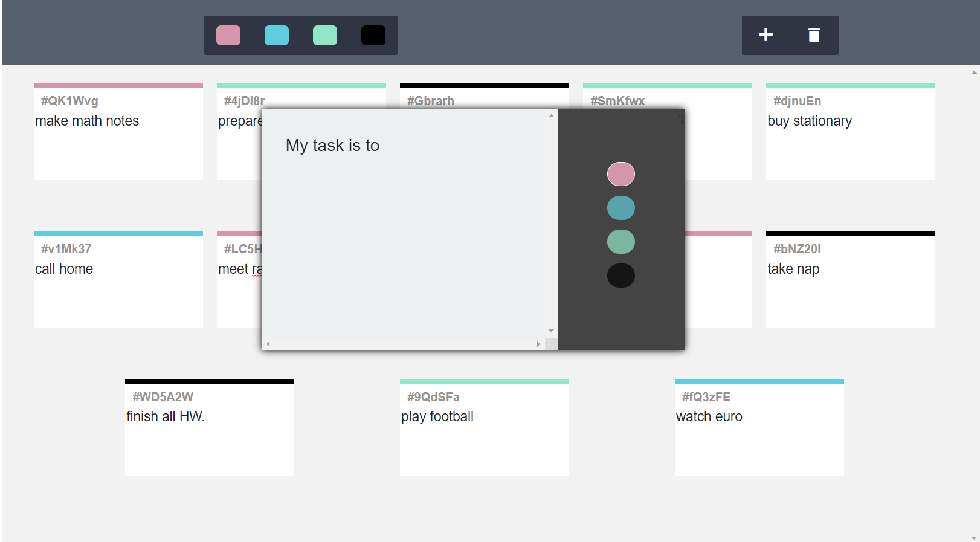Screen dimensions: 980x542
Task: Filter by green color in toolbar
Action: pyautogui.click(x=325, y=36)
